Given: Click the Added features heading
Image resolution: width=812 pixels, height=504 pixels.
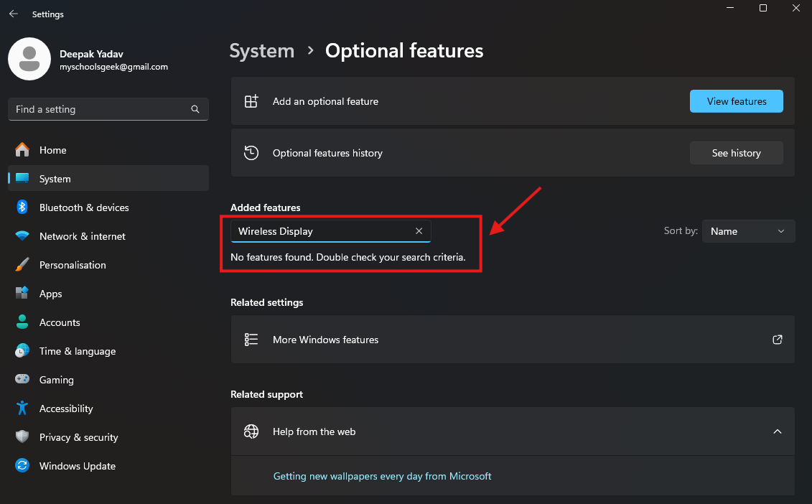Looking at the screenshot, I should (x=265, y=207).
